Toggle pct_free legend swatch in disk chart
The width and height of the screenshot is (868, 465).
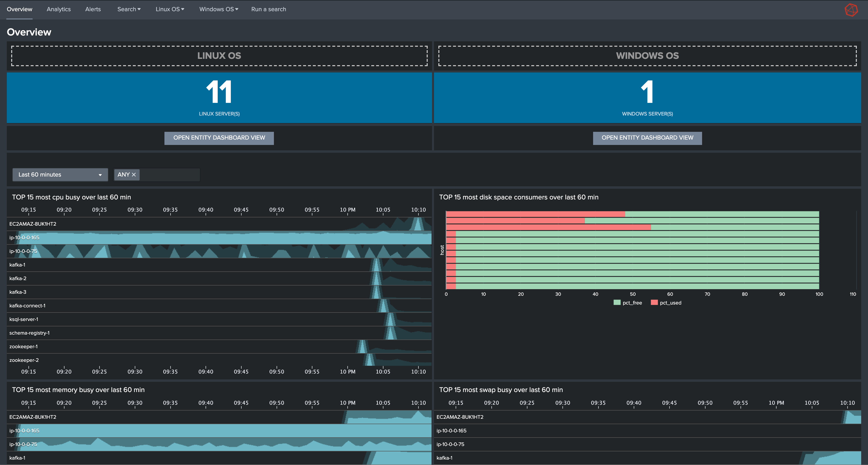[x=617, y=303]
